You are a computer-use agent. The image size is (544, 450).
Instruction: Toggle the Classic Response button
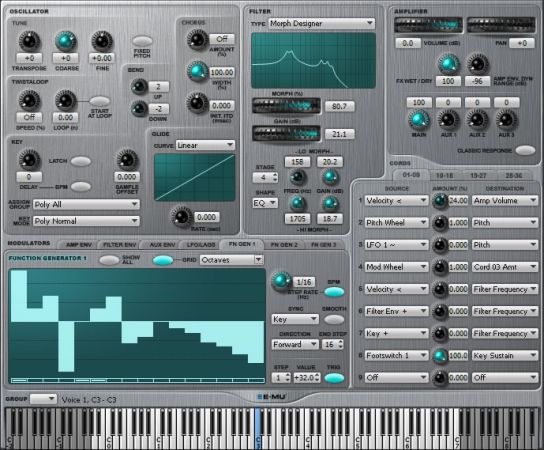coord(525,150)
